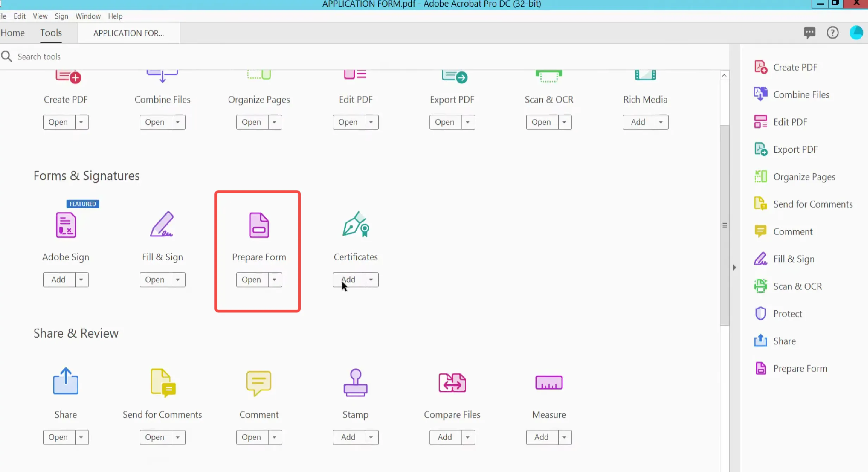Open the Prepare Form tool
Screen dimensions: 868x472
(x=251, y=280)
